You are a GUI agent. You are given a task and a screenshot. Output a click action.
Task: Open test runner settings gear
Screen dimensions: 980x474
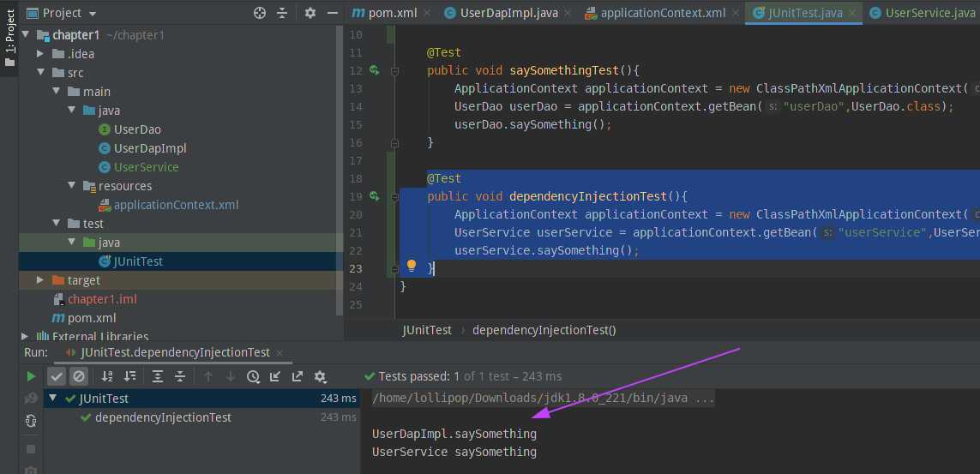coord(320,376)
